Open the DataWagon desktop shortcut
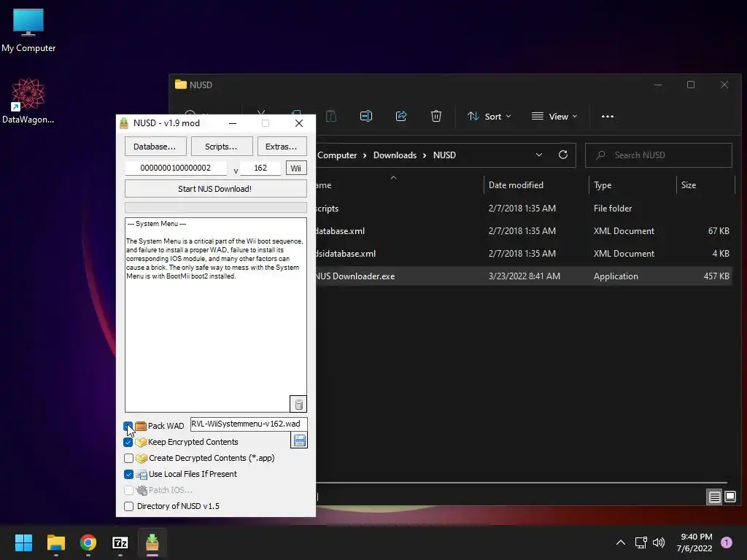 tap(28, 101)
